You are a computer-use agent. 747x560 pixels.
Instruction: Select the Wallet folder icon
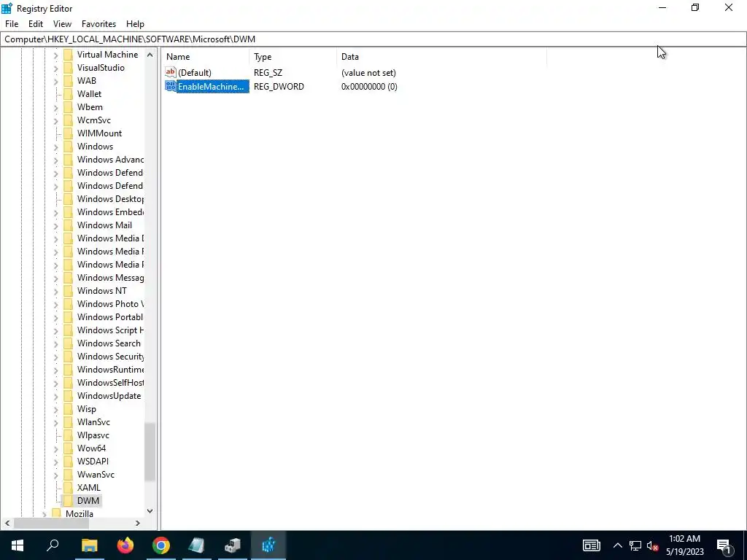pyautogui.click(x=68, y=94)
